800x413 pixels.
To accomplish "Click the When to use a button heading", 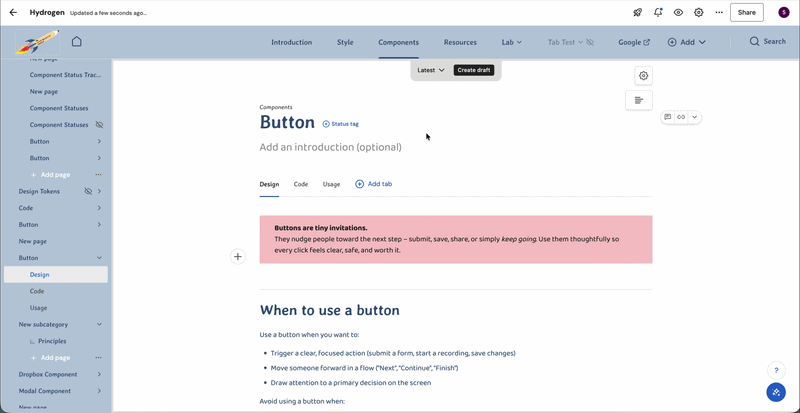I will click(330, 310).
